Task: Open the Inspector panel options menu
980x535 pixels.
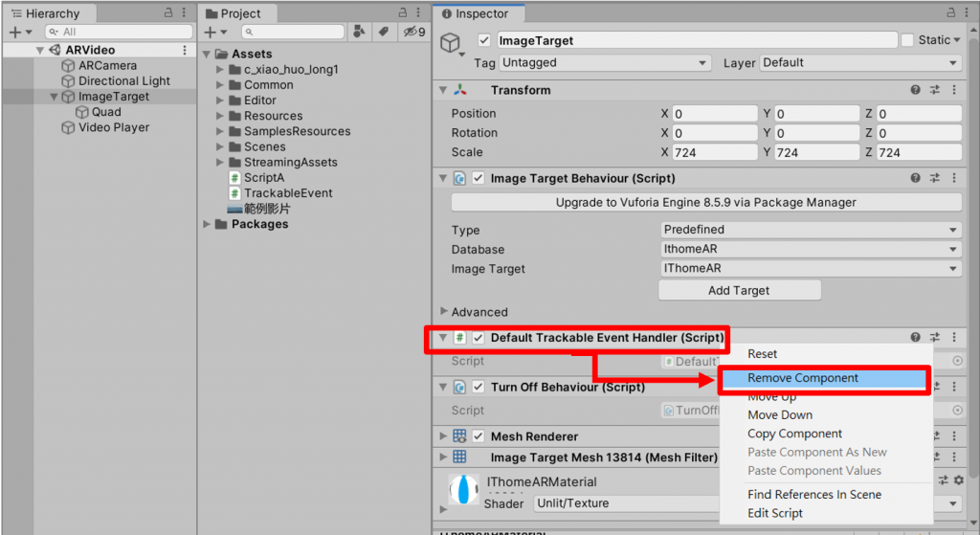Action: tap(966, 12)
